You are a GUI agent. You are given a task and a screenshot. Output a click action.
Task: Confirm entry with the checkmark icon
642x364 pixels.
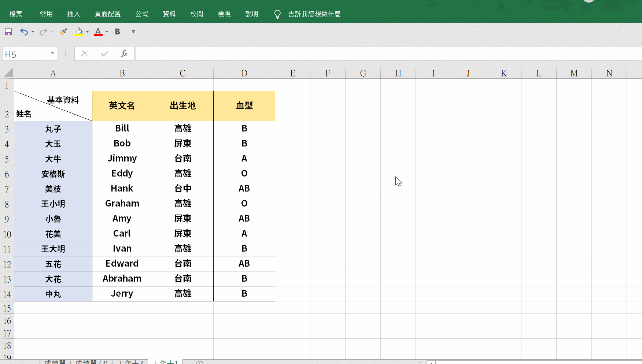coord(104,53)
